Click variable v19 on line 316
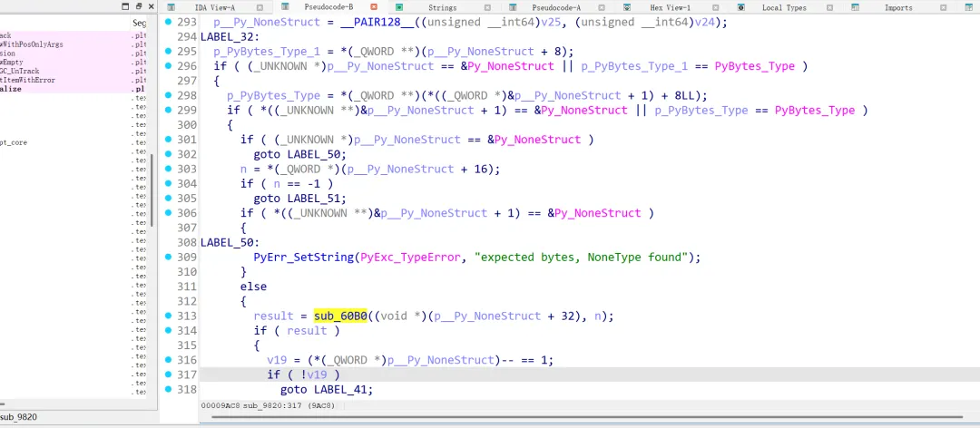The width and height of the screenshot is (980, 428). point(277,360)
